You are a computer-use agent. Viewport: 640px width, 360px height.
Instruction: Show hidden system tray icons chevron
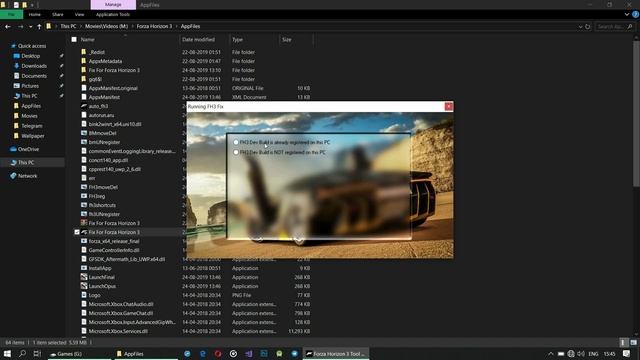pyautogui.click(x=551, y=354)
